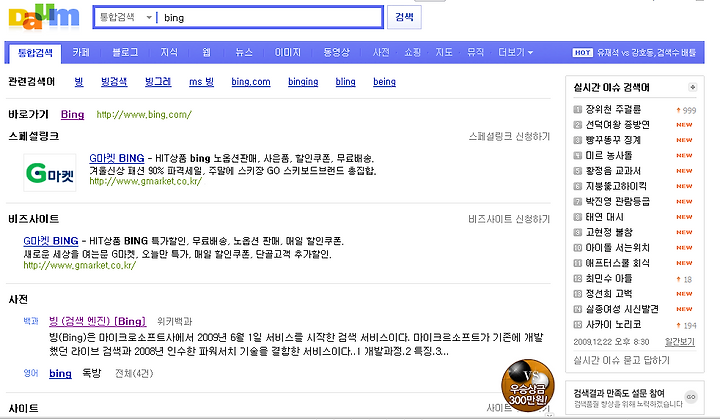Viewport: 720px width, 420px height.
Task: Click related search bling
Action: (x=345, y=82)
